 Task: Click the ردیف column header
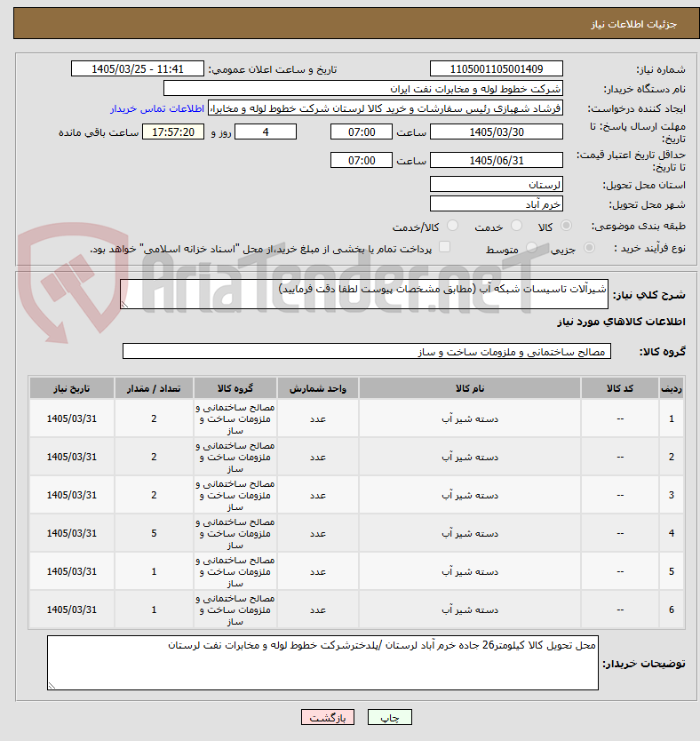pyautogui.click(x=672, y=388)
